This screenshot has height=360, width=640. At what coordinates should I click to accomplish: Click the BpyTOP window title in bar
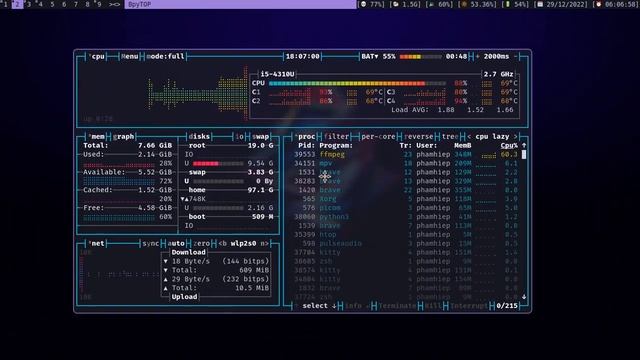tap(140, 4)
